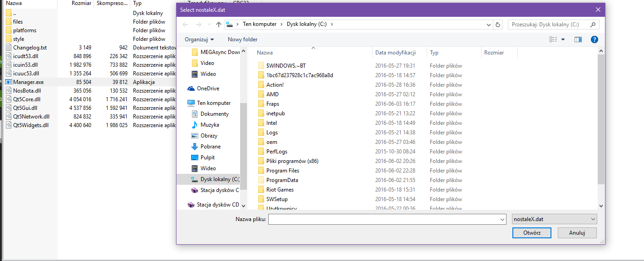The height and width of the screenshot is (261, 644).
Task: Click the Help question mark icon
Action: point(595,39)
